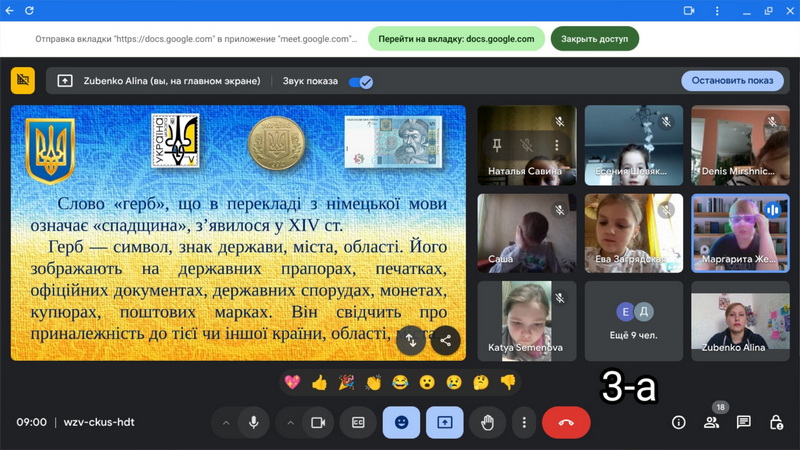This screenshot has height=450, width=800.
Task: Open the chat panel icon
Action: tap(743, 422)
